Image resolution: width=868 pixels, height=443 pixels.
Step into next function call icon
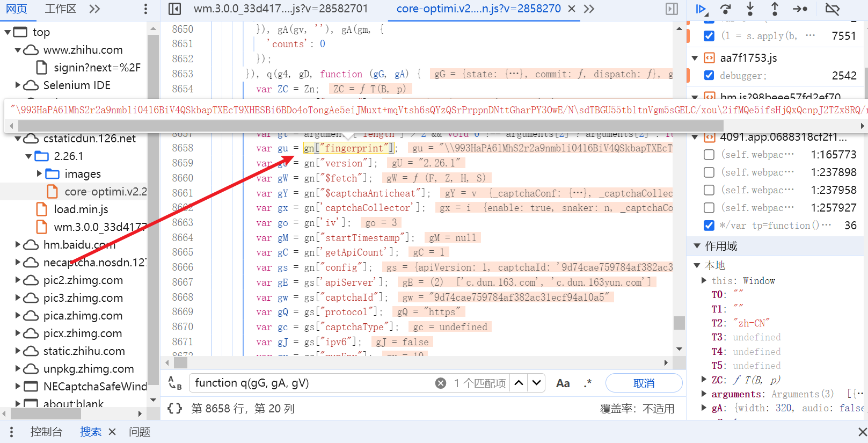[750, 9]
